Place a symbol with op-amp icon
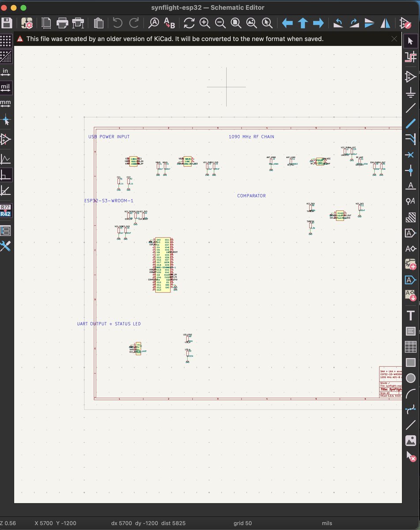Screen dimensions: 420x530 [411, 76]
